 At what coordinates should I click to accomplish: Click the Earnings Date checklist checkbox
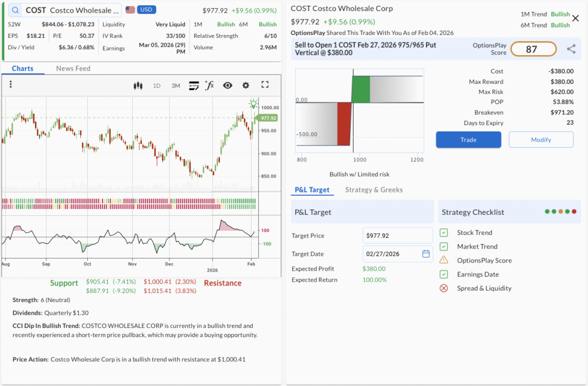point(444,274)
